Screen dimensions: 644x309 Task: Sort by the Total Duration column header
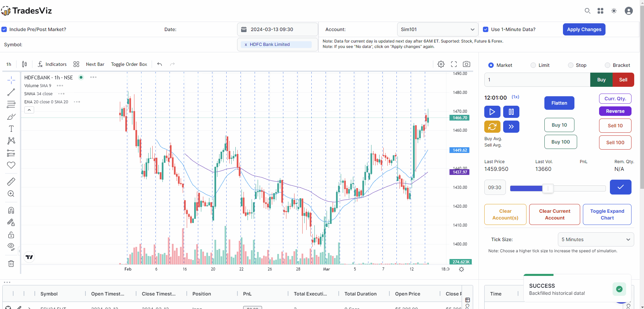point(360,294)
